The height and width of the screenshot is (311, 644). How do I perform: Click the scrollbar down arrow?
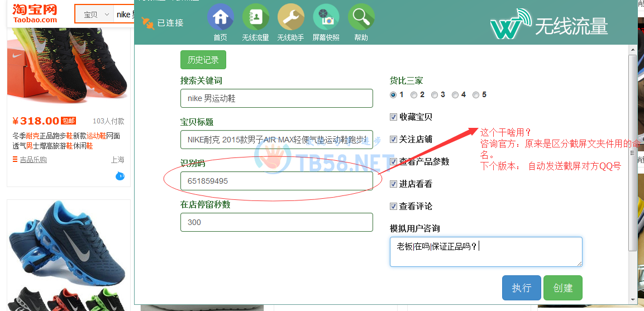(633, 300)
